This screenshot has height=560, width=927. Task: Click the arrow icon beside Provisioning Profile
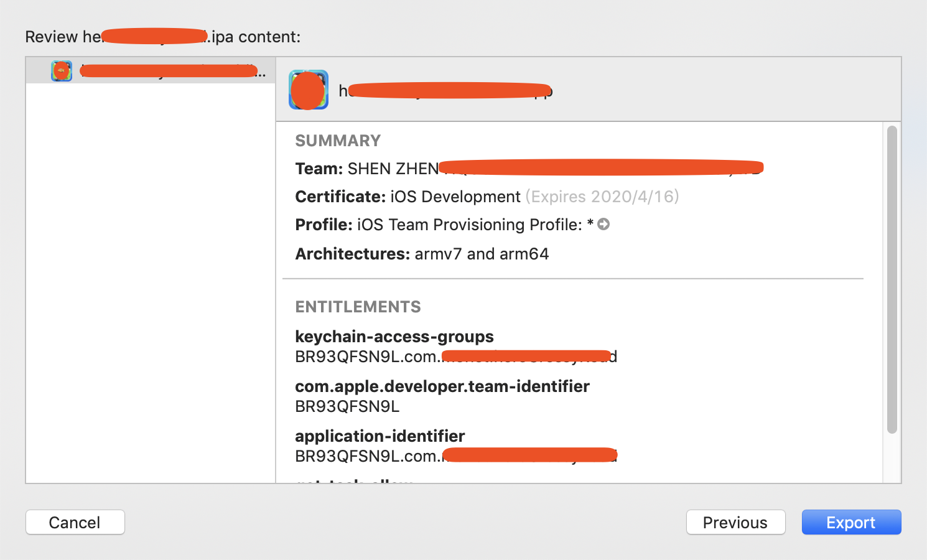[x=603, y=225]
